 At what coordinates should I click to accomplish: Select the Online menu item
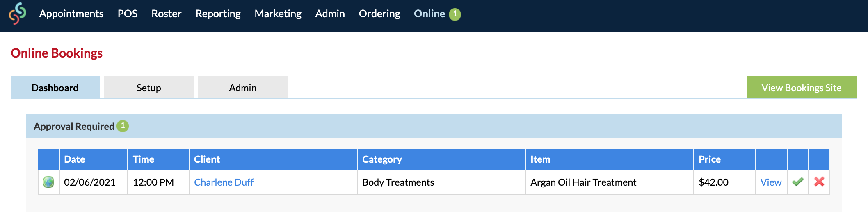pyautogui.click(x=429, y=14)
